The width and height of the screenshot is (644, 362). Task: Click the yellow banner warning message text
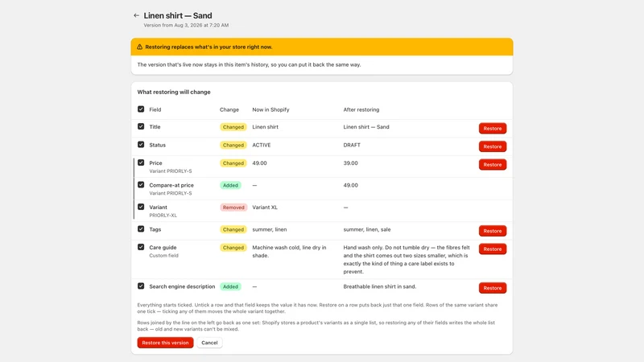(x=208, y=47)
